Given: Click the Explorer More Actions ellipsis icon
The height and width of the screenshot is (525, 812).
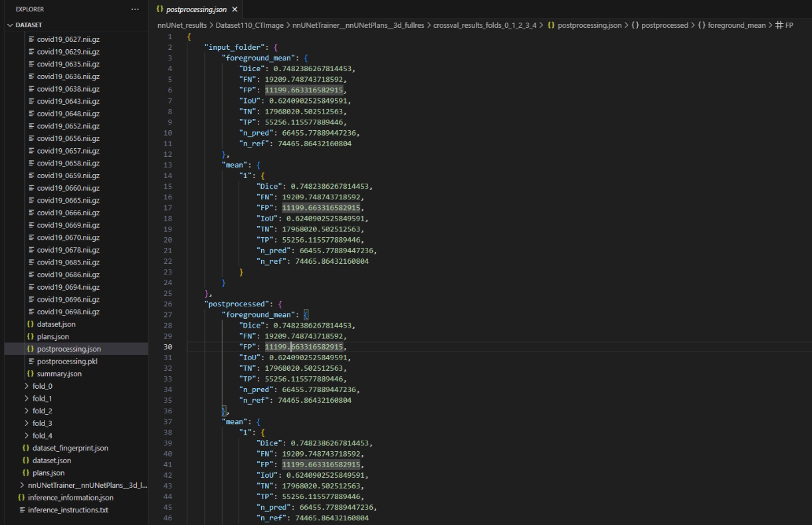Looking at the screenshot, I should point(135,9).
